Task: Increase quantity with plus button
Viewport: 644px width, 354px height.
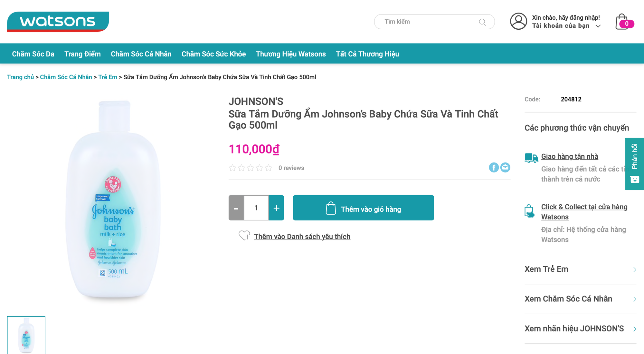Action: [276, 208]
